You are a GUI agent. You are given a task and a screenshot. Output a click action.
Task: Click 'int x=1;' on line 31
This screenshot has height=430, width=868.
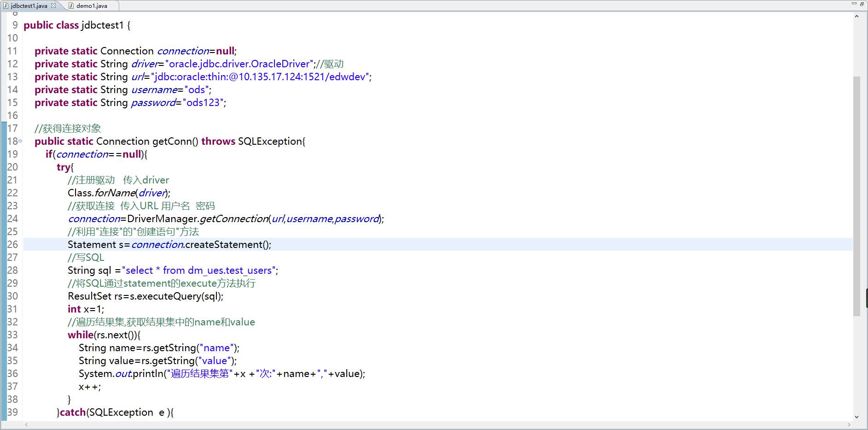pyautogui.click(x=86, y=309)
